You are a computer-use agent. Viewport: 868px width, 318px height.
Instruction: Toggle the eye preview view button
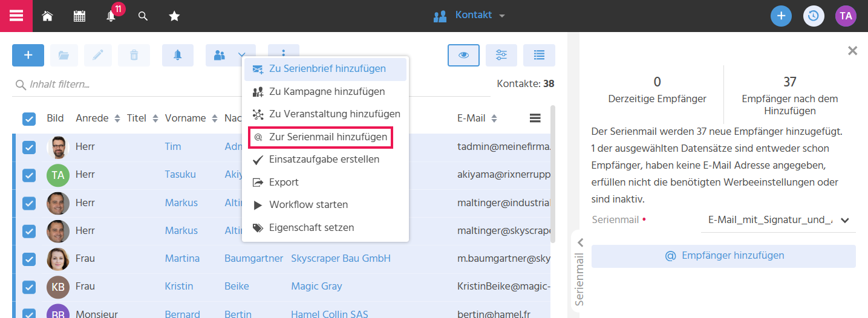tap(463, 55)
